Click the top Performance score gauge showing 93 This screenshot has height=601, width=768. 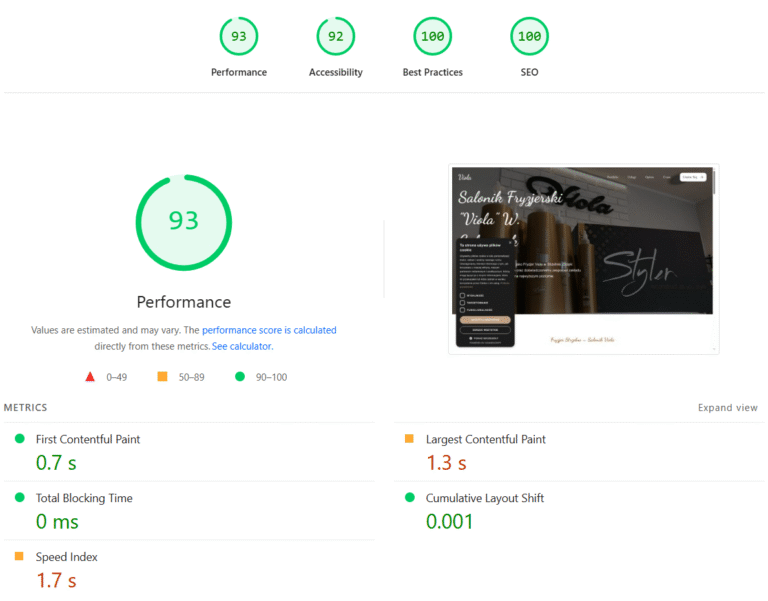coord(239,37)
